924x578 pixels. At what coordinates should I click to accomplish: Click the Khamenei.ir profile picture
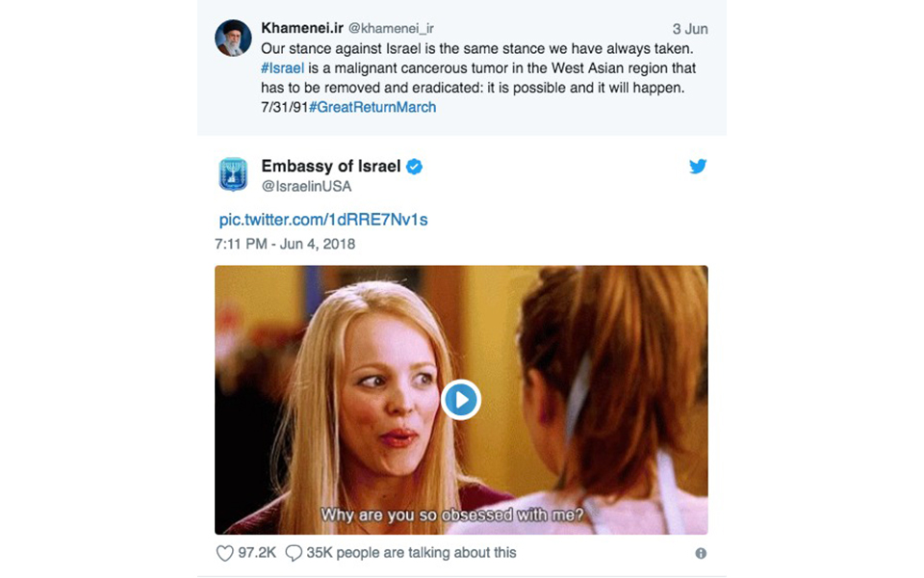pos(233,38)
